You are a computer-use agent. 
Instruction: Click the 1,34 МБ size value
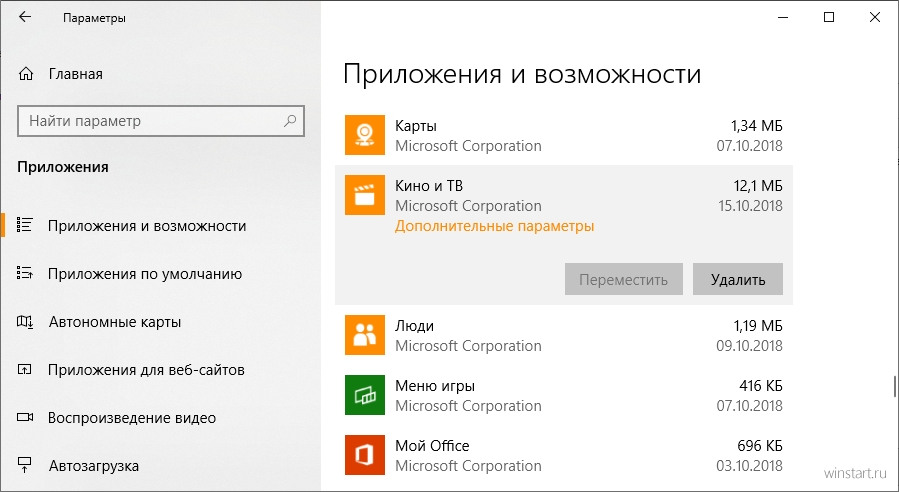coord(756,126)
